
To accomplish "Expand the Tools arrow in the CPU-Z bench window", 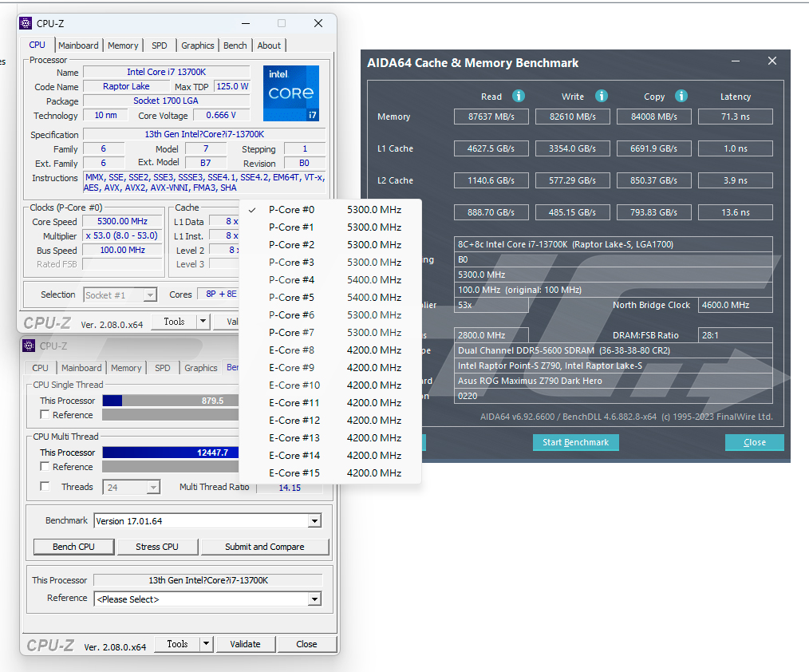I will click(207, 643).
